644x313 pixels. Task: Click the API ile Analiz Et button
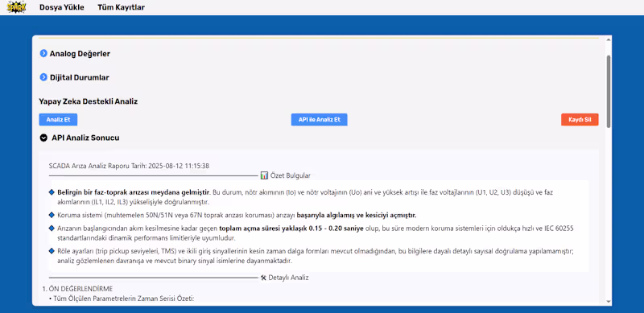click(319, 120)
